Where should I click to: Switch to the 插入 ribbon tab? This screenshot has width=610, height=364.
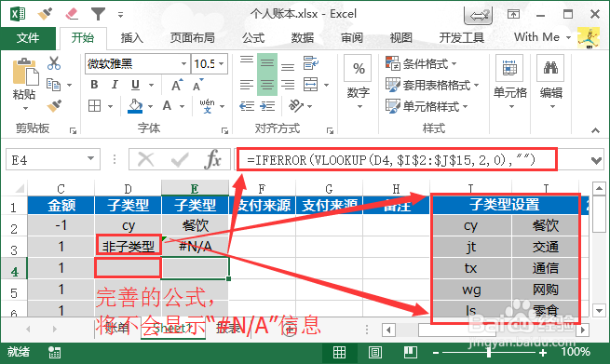click(132, 38)
